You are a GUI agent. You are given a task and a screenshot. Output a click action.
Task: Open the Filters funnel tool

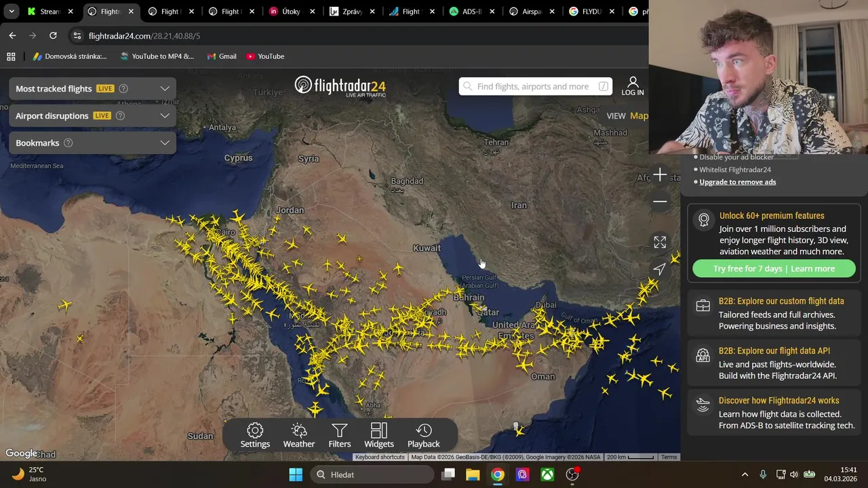pos(340,436)
